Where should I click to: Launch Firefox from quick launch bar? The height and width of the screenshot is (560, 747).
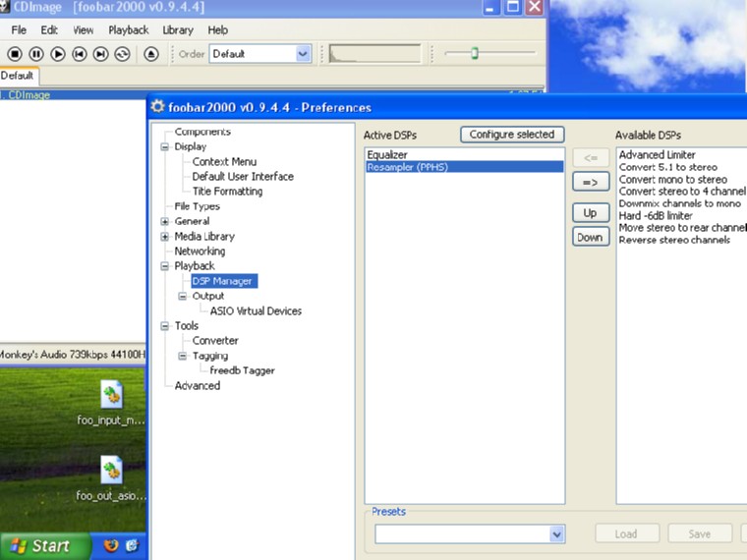(x=111, y=545)
